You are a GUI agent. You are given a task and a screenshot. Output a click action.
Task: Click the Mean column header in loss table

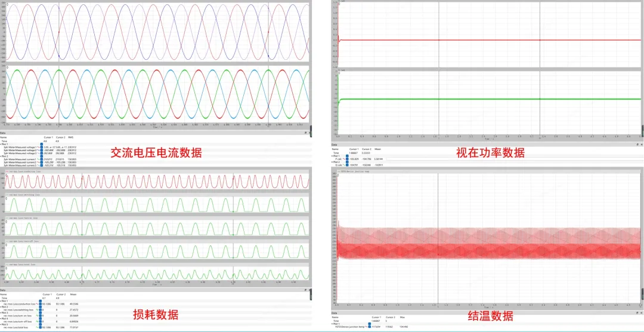tap(73, 294)
